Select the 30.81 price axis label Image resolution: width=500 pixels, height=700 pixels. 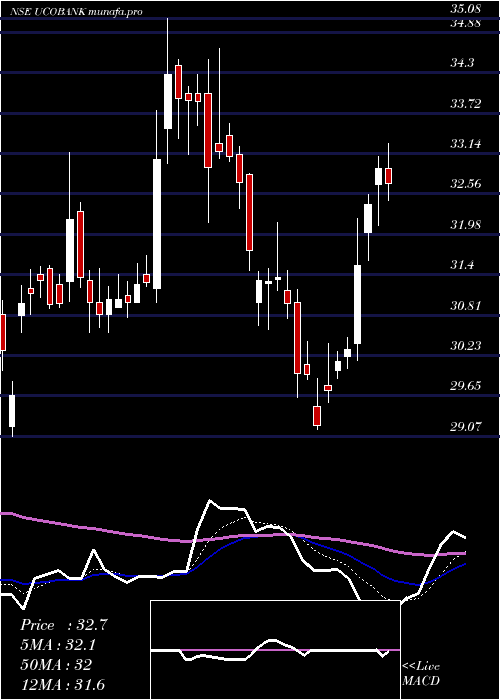(x=465, y=306)
